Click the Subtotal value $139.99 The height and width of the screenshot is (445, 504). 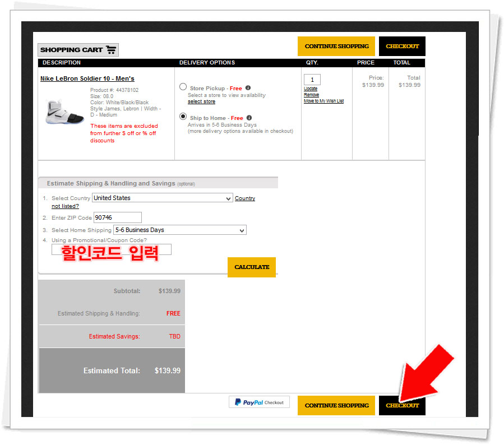169,291
